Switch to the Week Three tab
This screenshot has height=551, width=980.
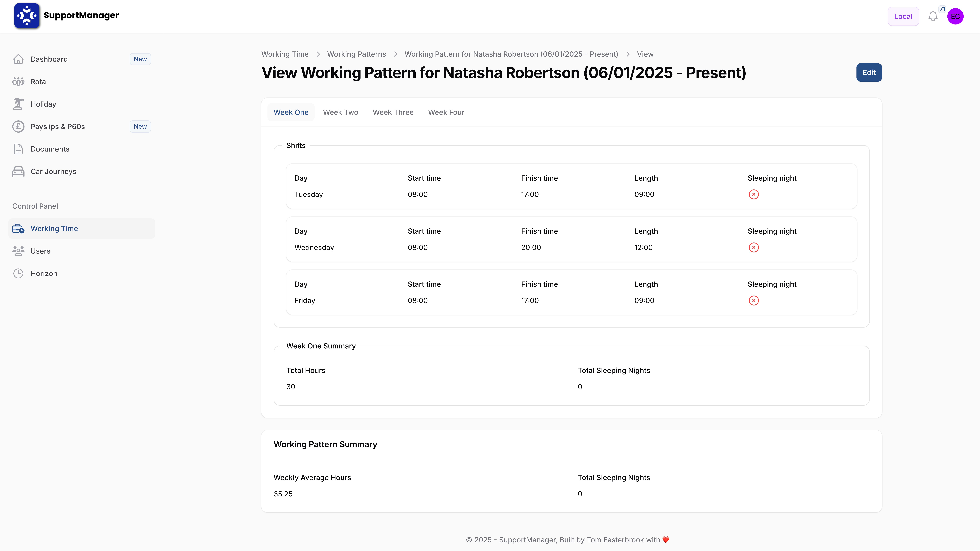click(x=393, y=112)
